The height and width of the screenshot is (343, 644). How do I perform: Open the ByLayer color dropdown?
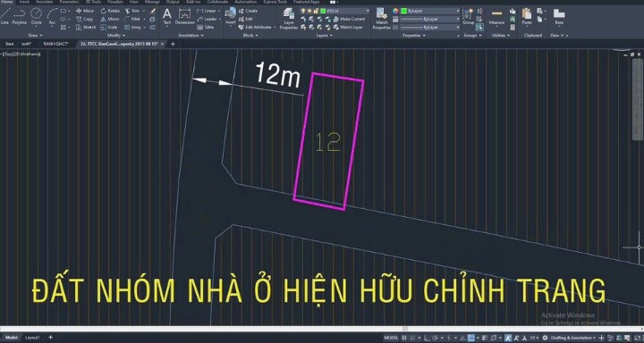pos(430,11)
